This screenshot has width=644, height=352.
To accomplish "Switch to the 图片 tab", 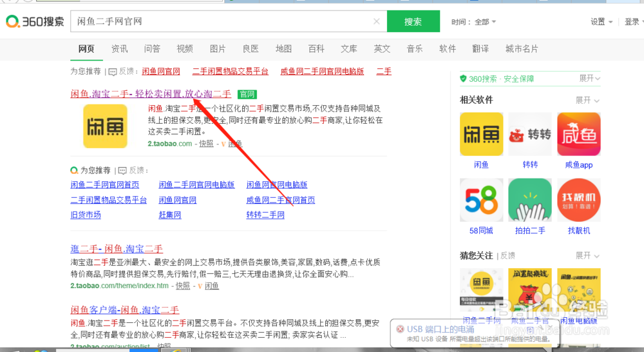I will tap(218, 49).
